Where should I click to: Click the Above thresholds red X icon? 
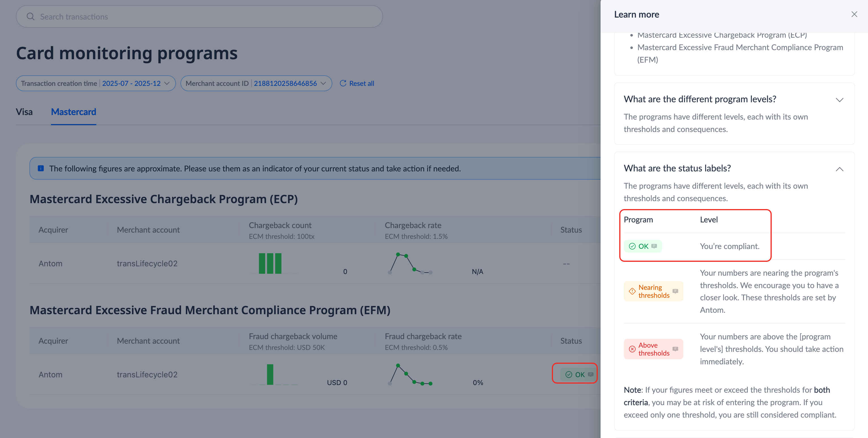(632, 349)
